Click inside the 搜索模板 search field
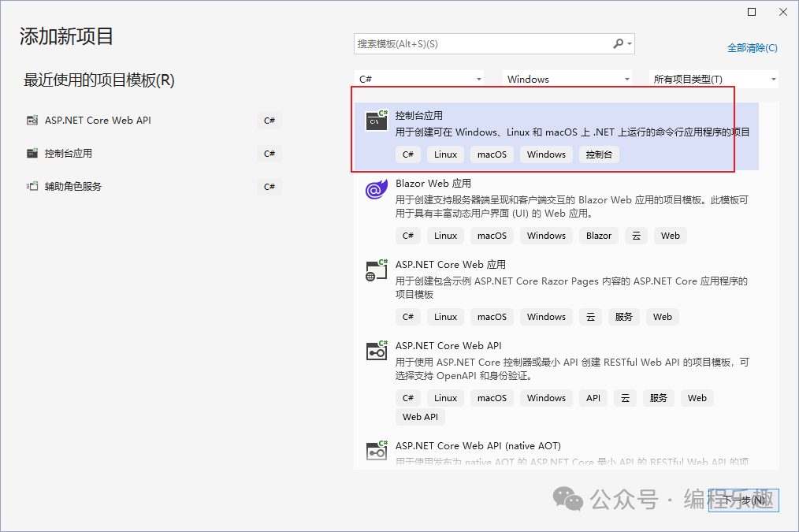 [x=473, y=44]
